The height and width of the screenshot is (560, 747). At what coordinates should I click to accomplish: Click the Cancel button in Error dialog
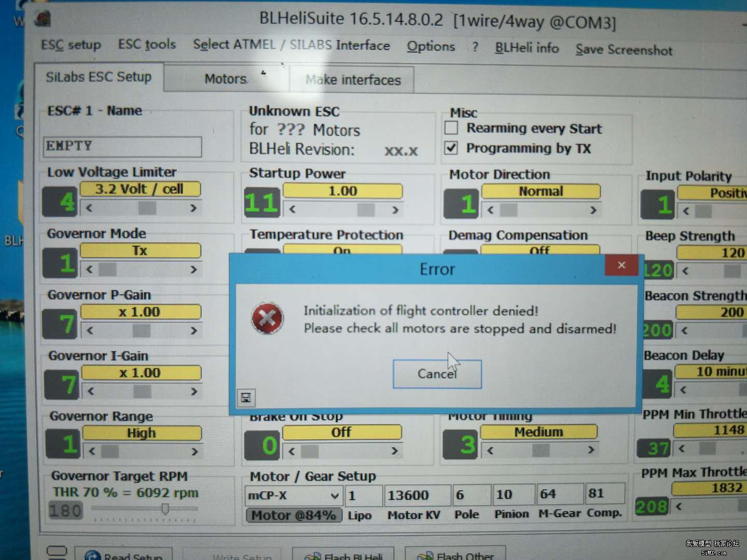[437, 374]
